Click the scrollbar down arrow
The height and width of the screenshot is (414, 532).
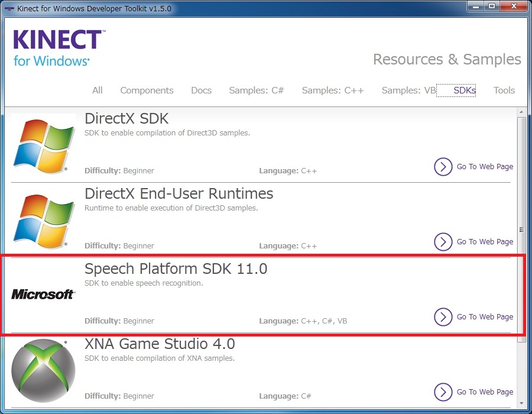point(521,403)
